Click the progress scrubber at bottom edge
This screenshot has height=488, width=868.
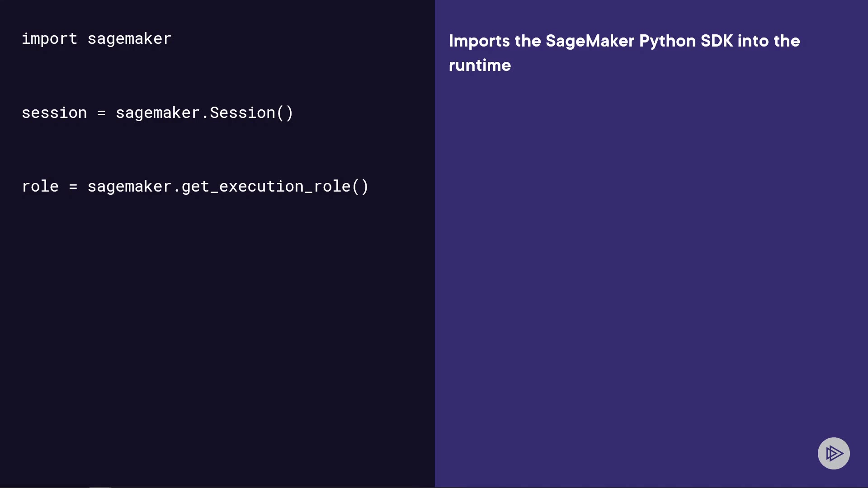click(x=100, y=487)
